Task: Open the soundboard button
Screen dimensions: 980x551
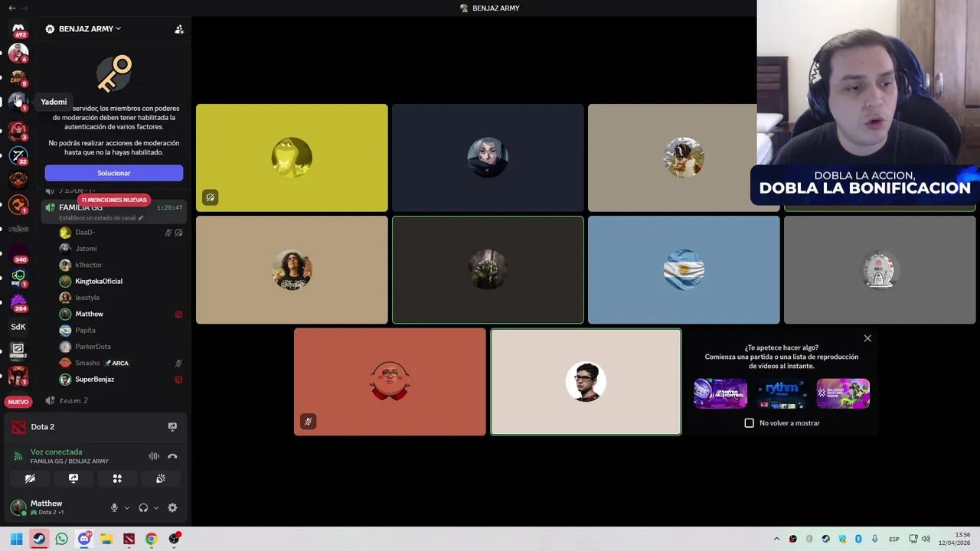Action: (x=161, y=478)
